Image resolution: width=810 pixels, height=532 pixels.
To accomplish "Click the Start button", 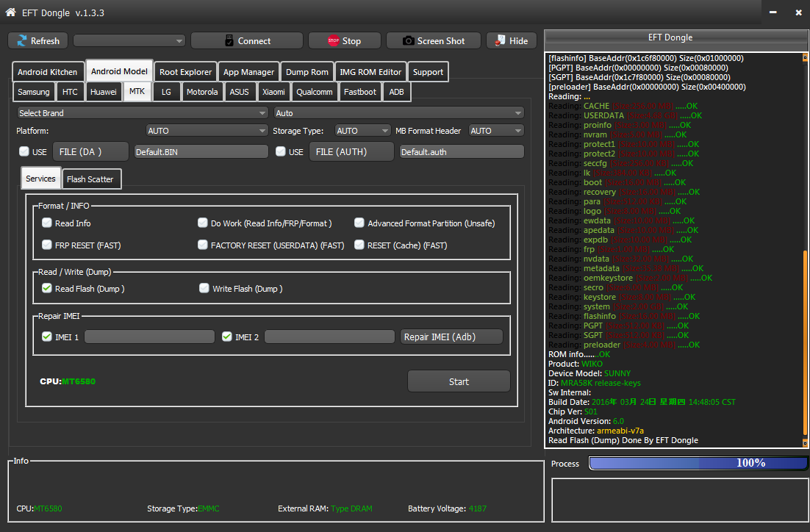I will pos(459,381).
